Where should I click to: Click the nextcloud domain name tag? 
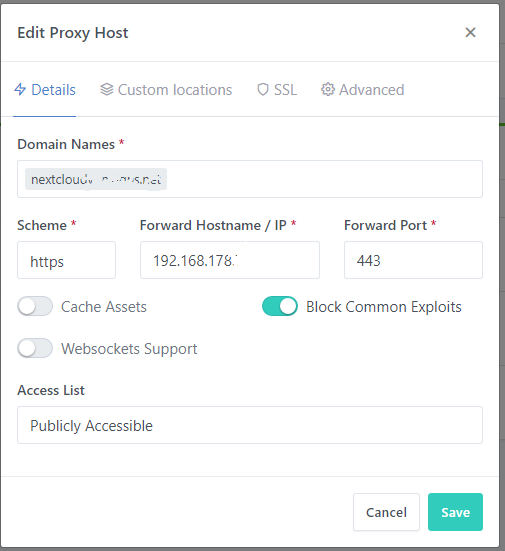click(x=96, y=179)
